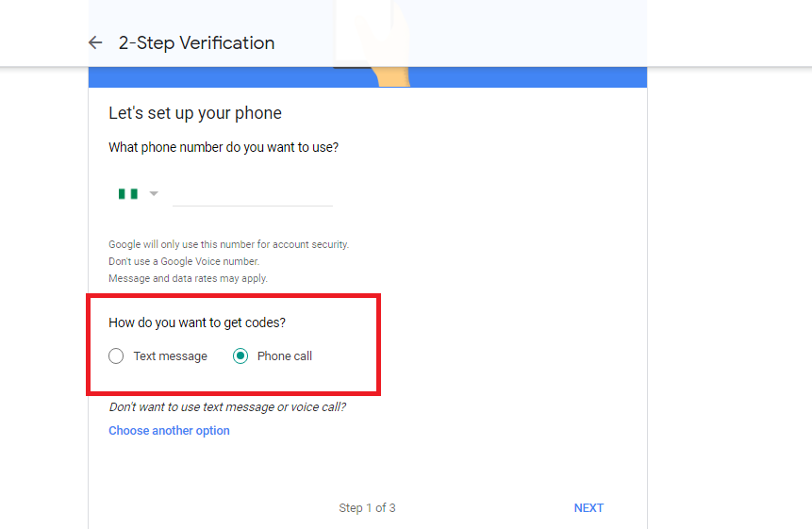Click the Don't want to use text message prompt
This screenshot has height=529, width=812.
227,407
